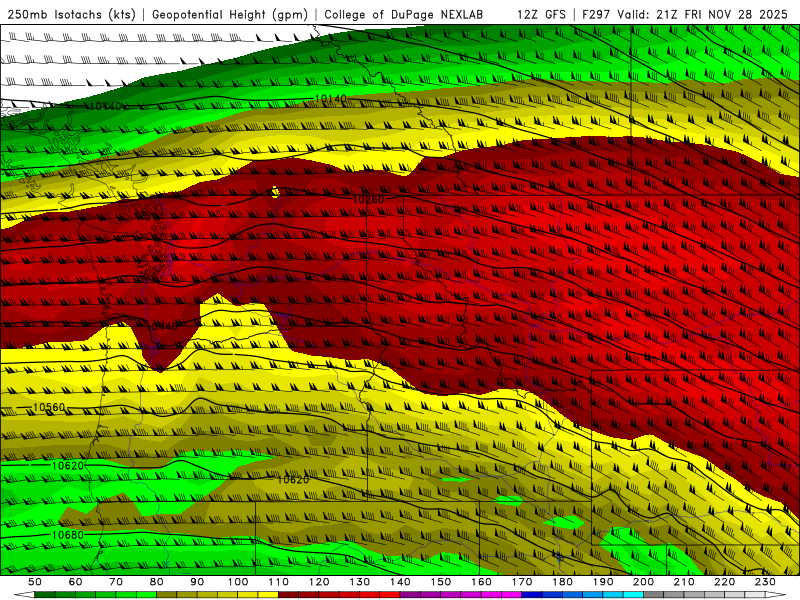Click the 110 value on the color scale
This screenshot has width=800, height=600.
[279, 582]
